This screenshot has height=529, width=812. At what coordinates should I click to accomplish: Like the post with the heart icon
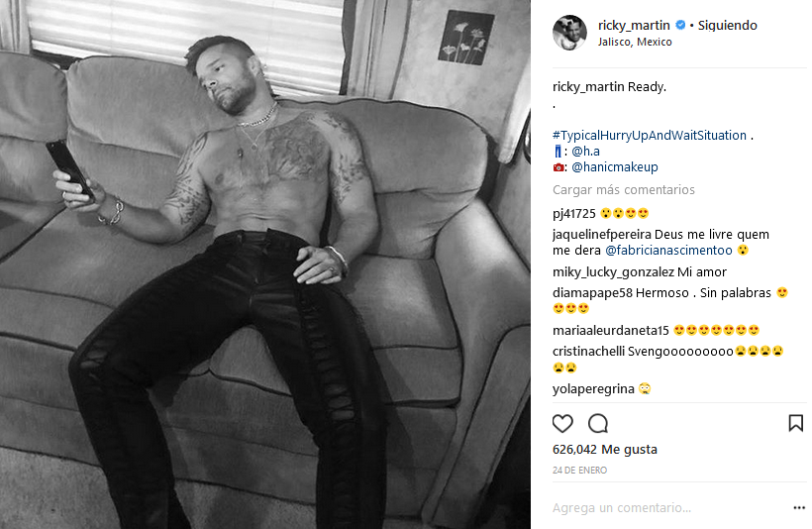point(562,423)
